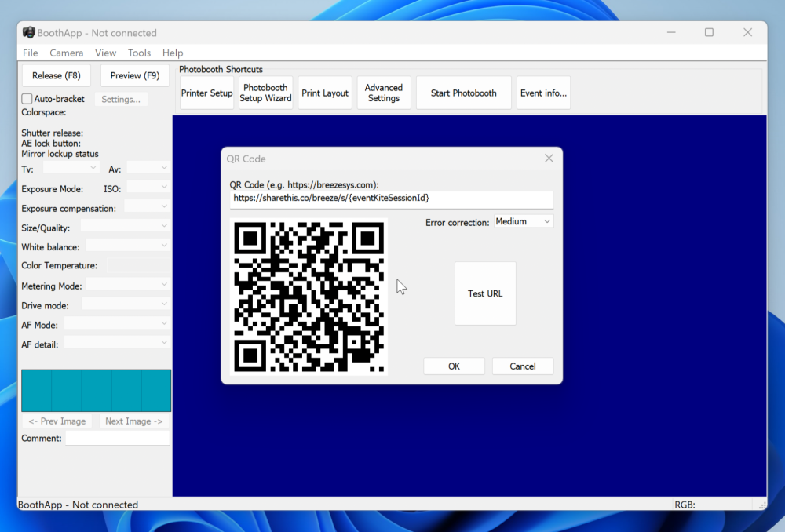Image resolution: width=785 pixels, height=532 pixels.
Task: Click the 'Shutter release:' label
Action: (x=52, y=133)
